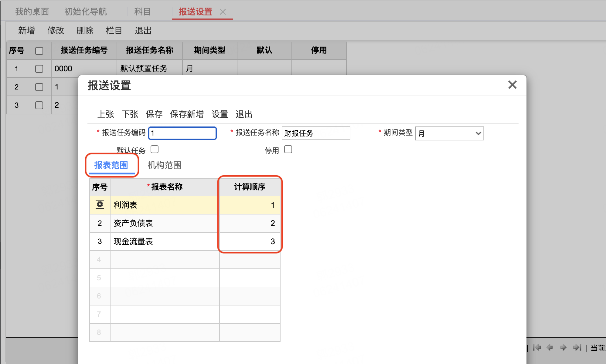Viewport: 606px width, 364px height.
Task: Click the 报送任务名称 input field
Action: [x=316, y=133]
